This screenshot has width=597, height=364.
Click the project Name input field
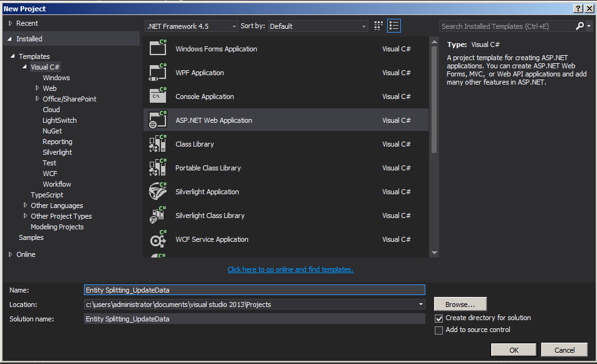point(254,290)
